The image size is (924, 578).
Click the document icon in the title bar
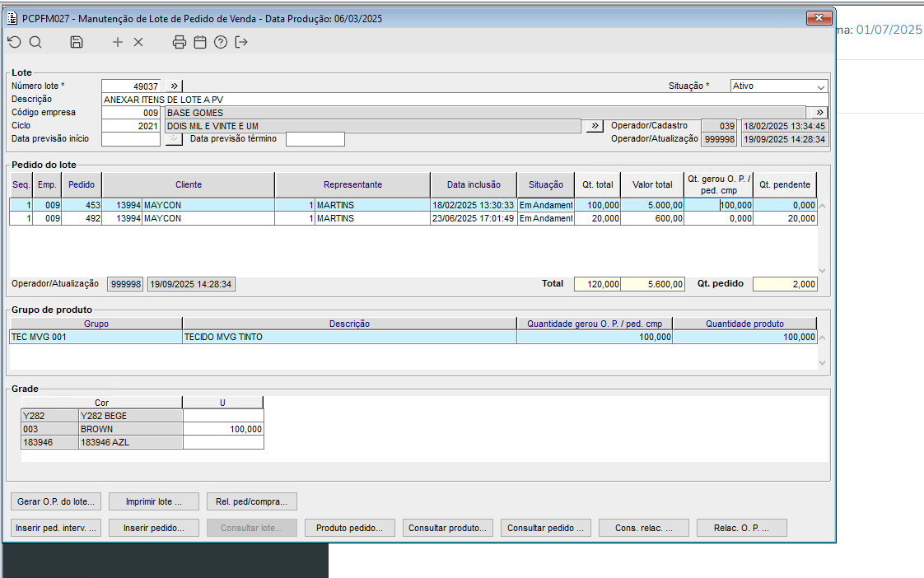coord(12,18)
